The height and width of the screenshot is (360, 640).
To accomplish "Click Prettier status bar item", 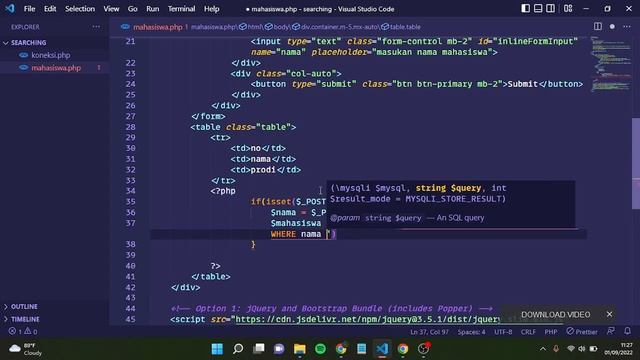I will (582, 332).
